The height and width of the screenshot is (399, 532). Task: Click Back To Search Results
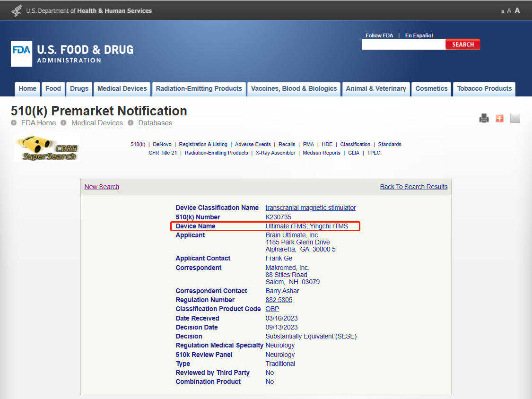413,187
